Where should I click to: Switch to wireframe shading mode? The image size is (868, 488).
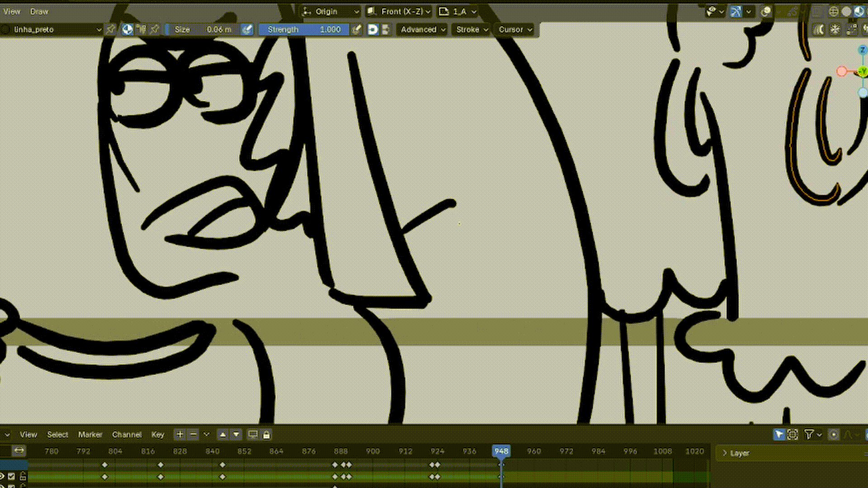point(834,11)
